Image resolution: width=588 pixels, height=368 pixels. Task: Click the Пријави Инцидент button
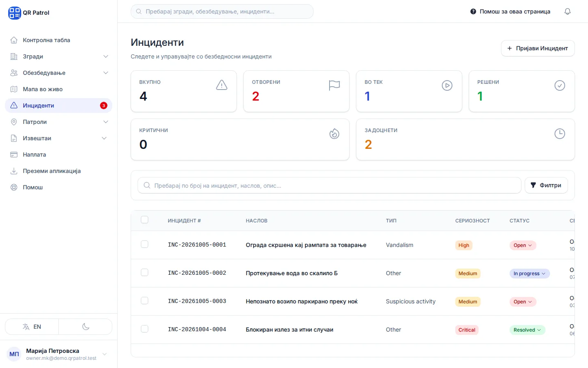point(538,48)
